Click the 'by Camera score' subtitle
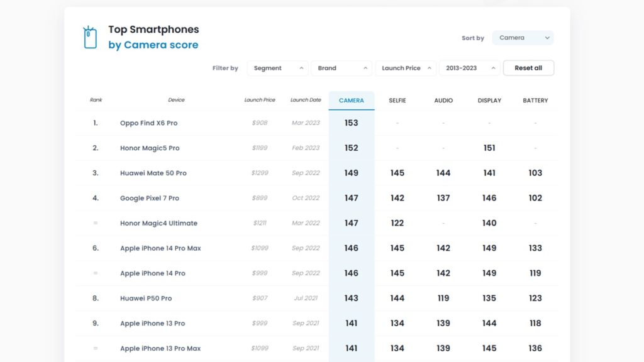The image size is (644, 362). coord(153,45)
